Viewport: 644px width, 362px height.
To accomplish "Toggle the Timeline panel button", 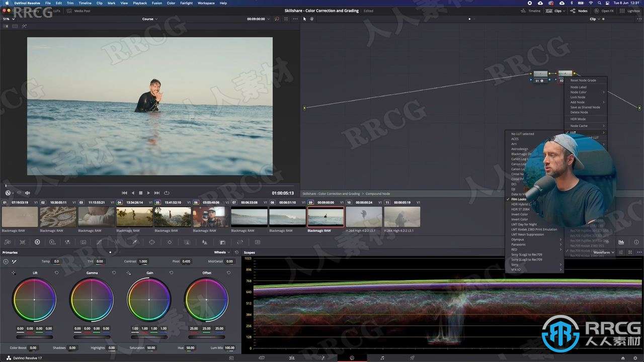I will tap(531, 11).
